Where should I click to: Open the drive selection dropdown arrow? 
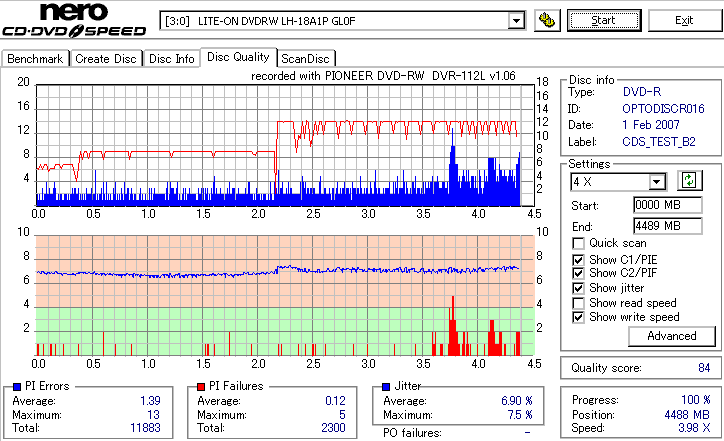tap(516, 21)
